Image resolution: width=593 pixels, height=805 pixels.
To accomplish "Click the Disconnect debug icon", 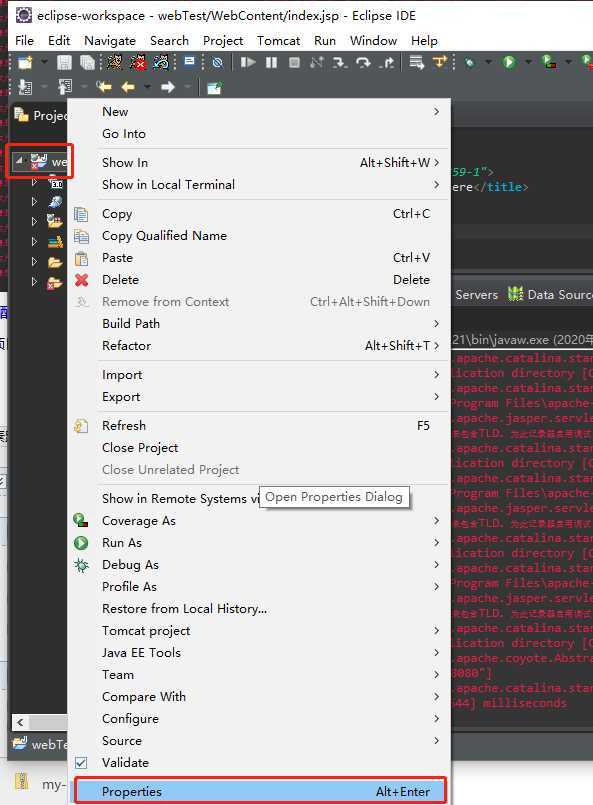I will coord(316,63).
